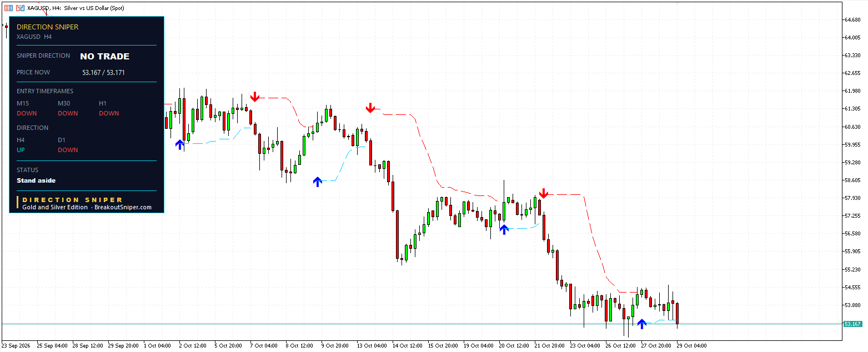The image size is (868, 352).
Task: Click the 63.330 price axis label
Action: coord(852,56)
